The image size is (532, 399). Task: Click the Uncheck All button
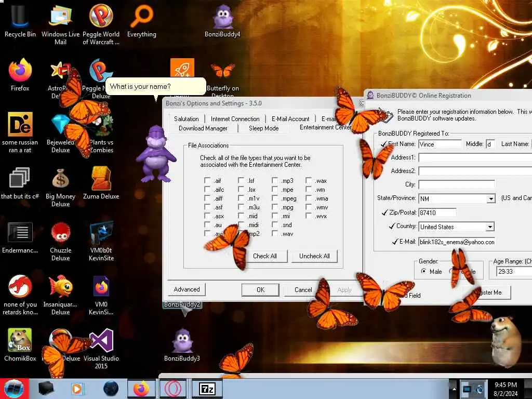(314, 256)
